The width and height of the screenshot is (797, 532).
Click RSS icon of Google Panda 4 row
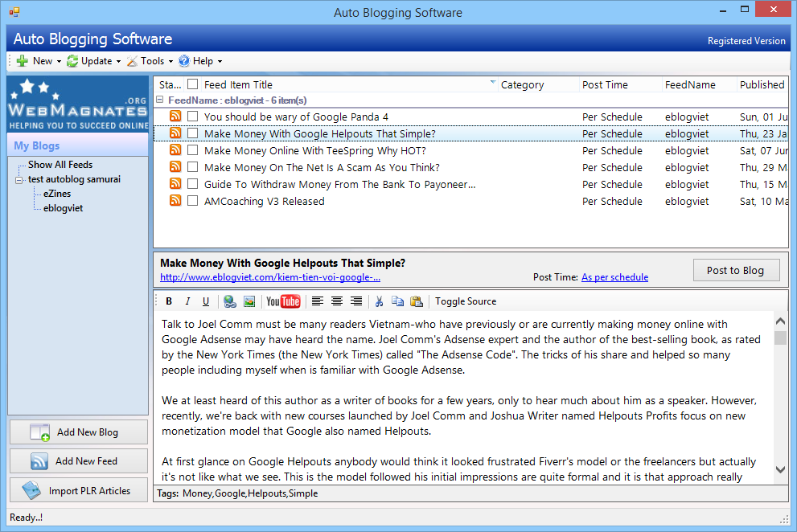coord(175,117)
